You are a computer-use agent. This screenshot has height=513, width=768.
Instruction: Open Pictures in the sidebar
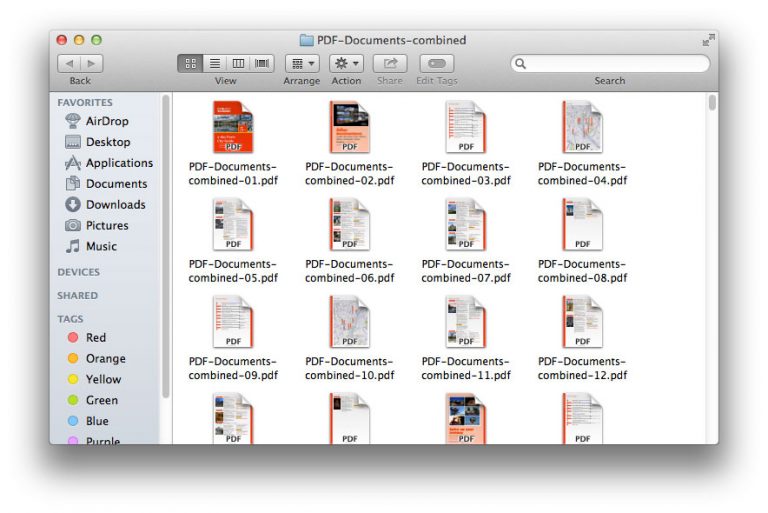107,225
